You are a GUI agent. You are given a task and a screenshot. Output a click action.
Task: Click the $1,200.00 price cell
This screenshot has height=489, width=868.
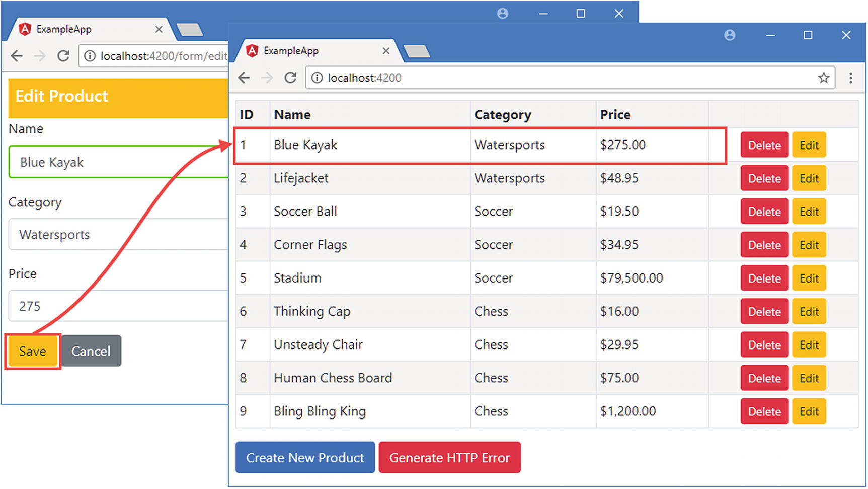[x=652, y=411]
